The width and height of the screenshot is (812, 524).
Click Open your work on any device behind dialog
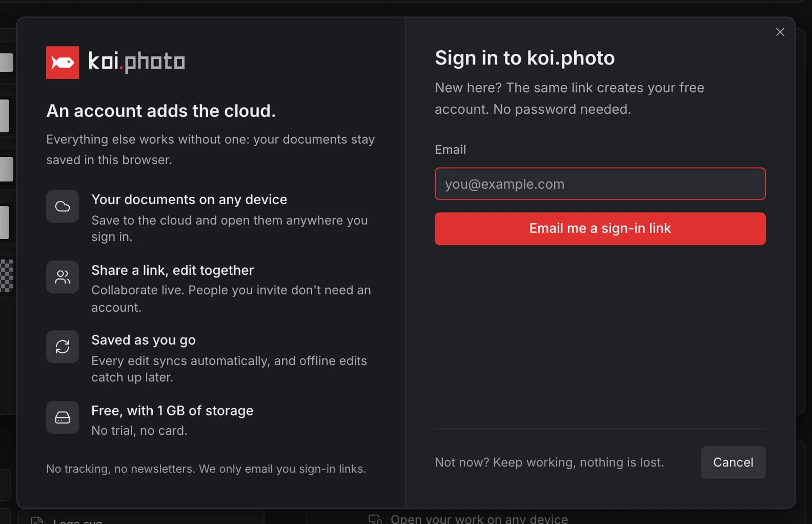479,519
